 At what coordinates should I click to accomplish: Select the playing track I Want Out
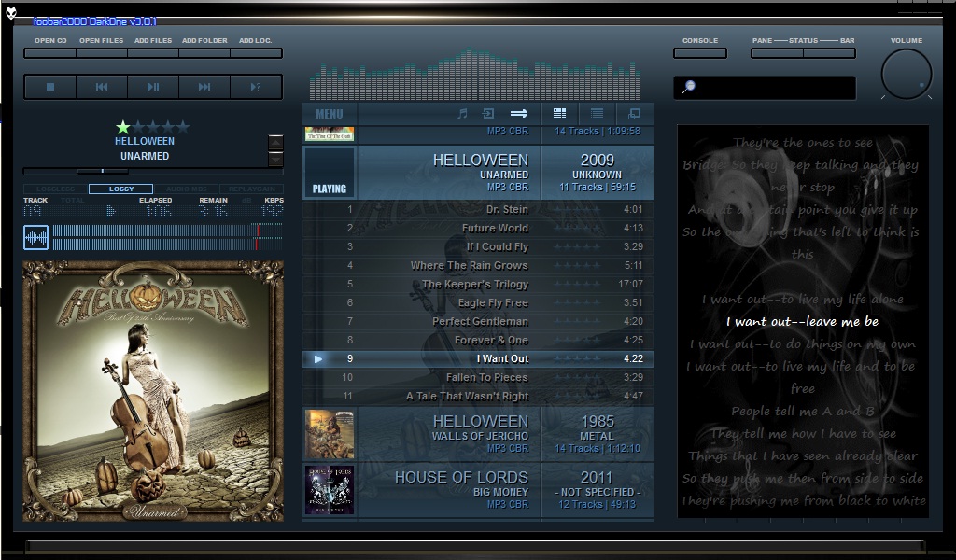[478, 359]
